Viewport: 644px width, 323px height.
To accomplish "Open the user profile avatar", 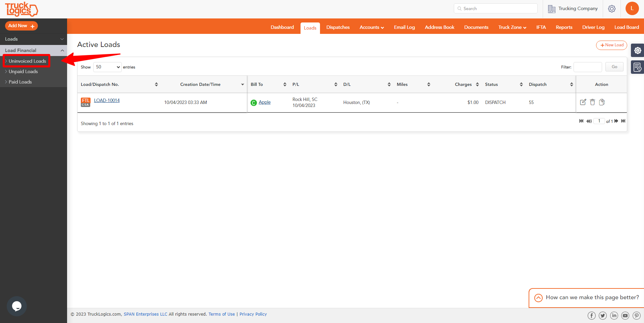I will point(632,8).
